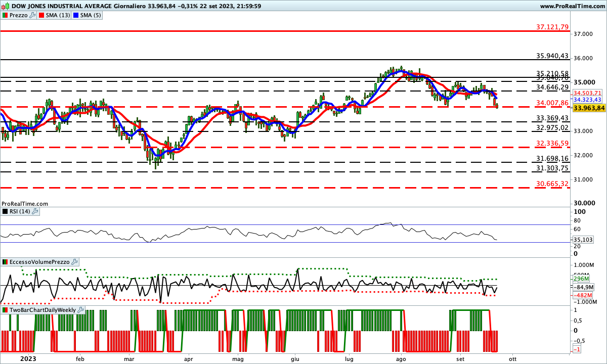Click the red 37.121,79 level label

552,27
